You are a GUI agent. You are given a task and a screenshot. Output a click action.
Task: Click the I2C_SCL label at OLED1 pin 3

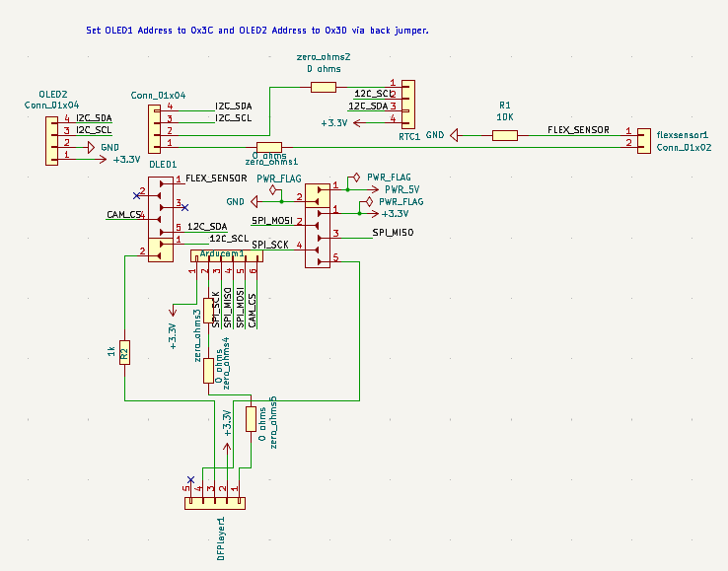(x=234, y=118)
